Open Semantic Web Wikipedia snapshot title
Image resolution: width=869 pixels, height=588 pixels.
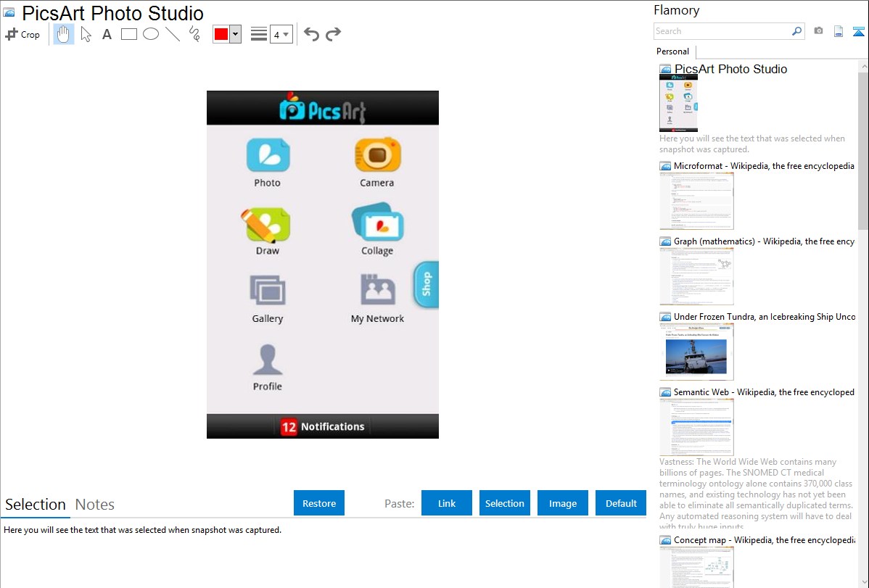pos(764,392)
